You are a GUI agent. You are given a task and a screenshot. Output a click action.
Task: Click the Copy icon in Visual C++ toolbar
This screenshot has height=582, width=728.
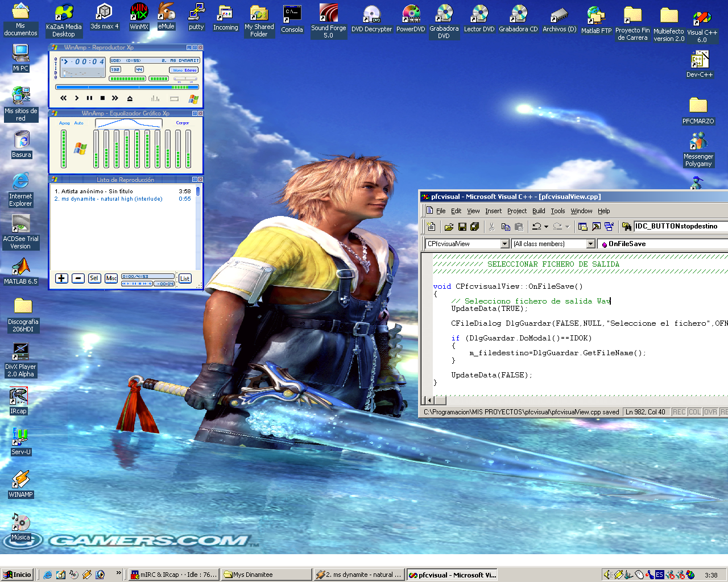(x=506, y=227)
